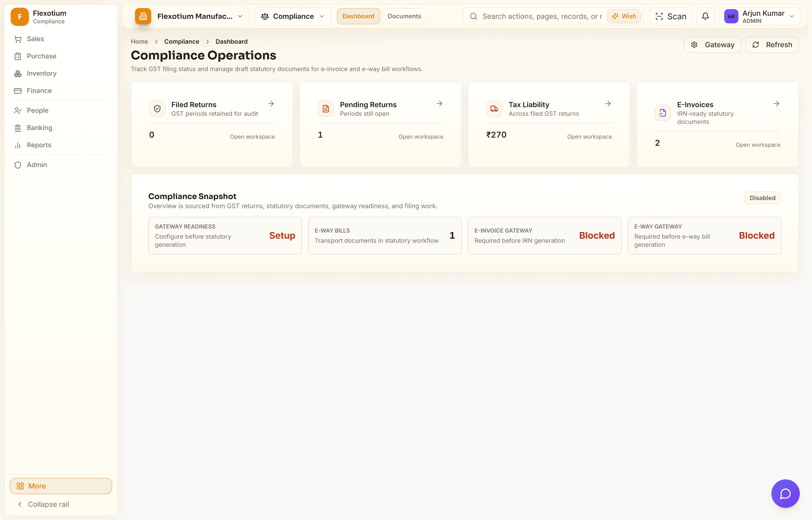Image resolution: width=812 pixels, height=520 pixels.
Task: Click the E-Invoices arrow
Action: point(776,104)
